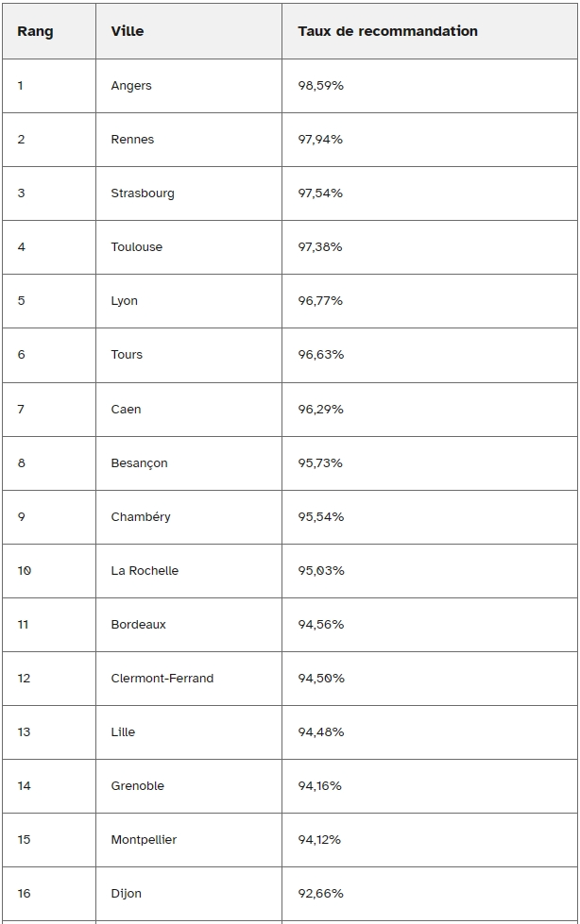Click the Lille table cell
580x924 pixels.
point(189,732)
